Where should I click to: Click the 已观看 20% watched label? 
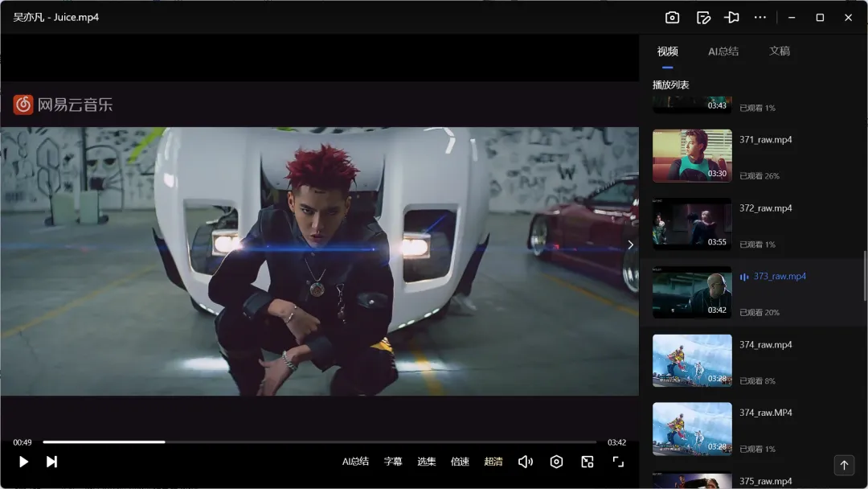(759, 312)
